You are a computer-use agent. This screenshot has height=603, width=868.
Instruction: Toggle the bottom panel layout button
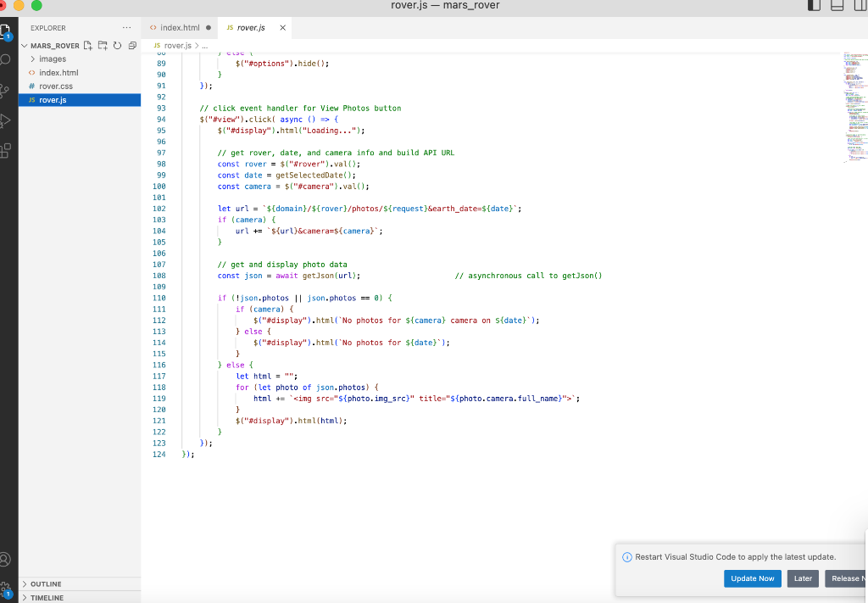point(837,6)
